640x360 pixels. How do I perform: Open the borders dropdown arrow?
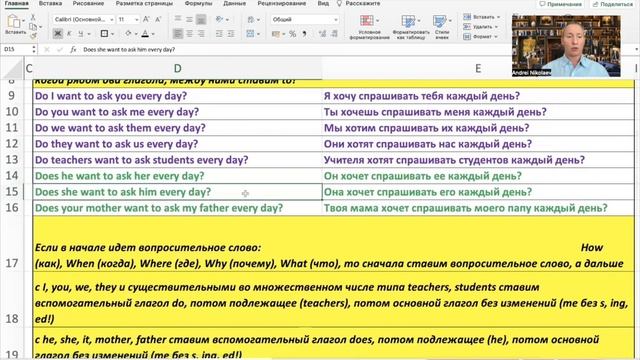coord(112,34)
